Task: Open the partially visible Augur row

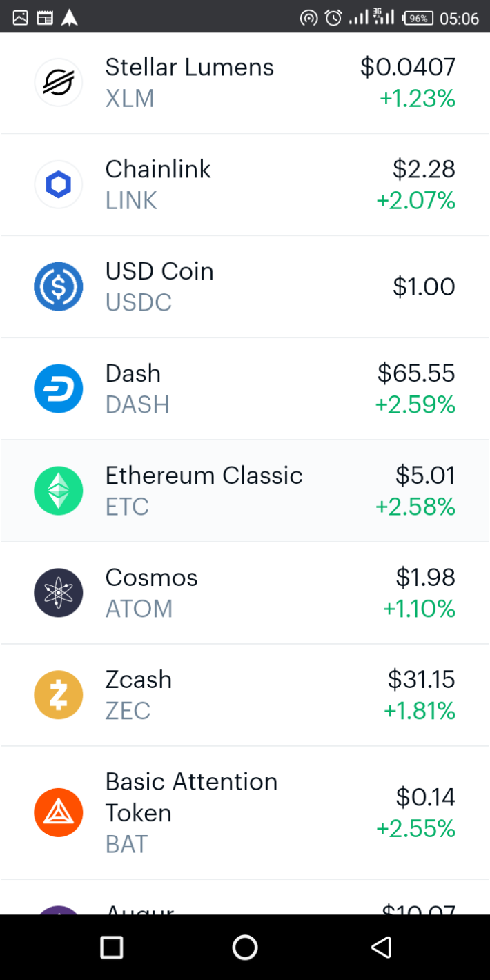Action: tap(245, 897)
